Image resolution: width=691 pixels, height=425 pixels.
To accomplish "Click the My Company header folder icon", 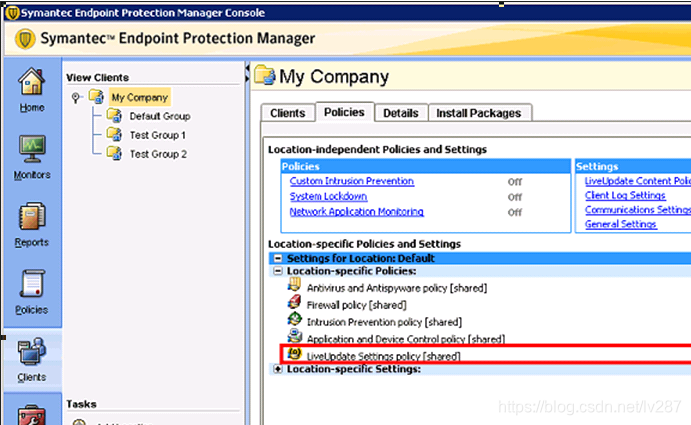I will coord(264,75).
